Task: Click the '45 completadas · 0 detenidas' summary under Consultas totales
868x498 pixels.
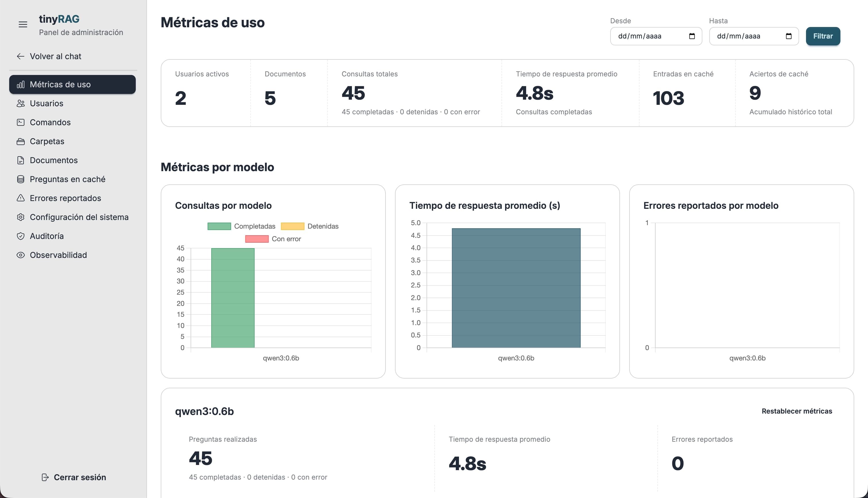Action: click(x=411, y=112)
